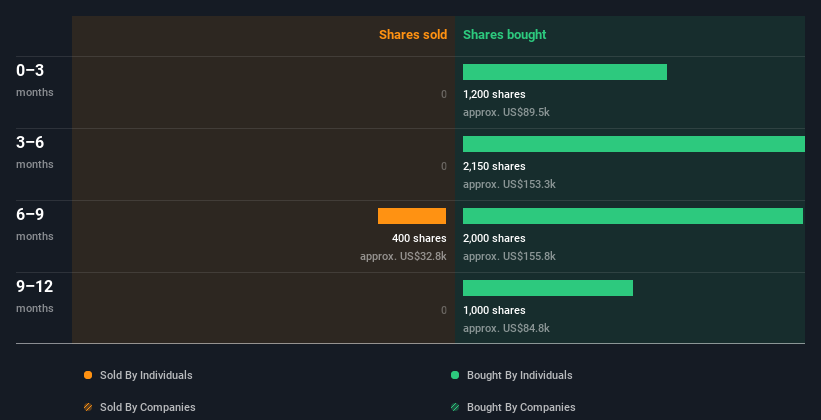Click the Shares sold column header
This screenshot has height=420, width=821.
(x=413, y=35)
